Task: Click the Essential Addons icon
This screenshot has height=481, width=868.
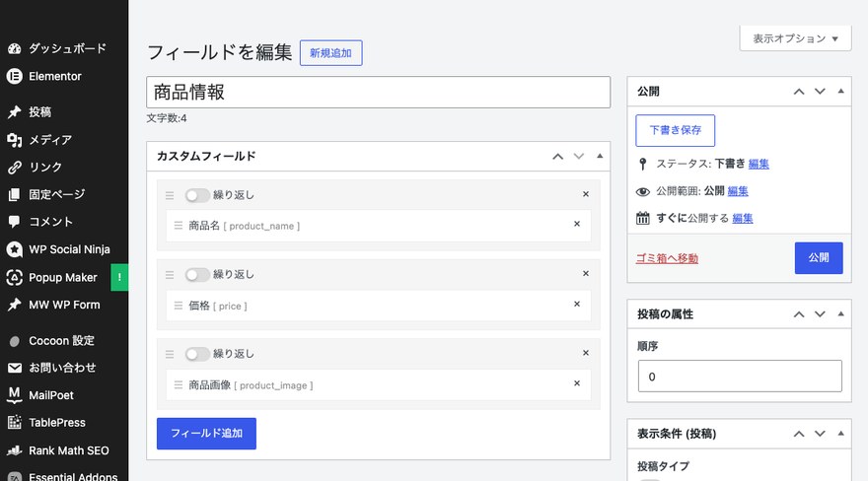Action: click(15, 477)
